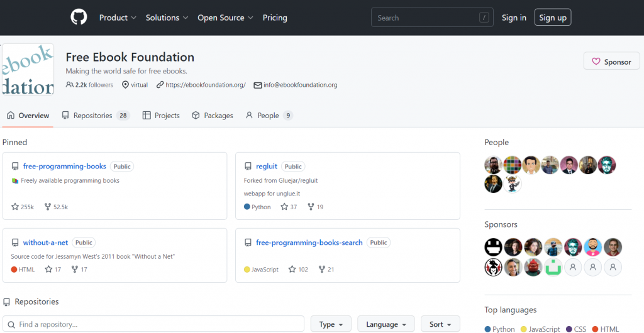Viewport: 644px width, 333px height.
Task: Go to the Pricing page
Action: point(275,18)
